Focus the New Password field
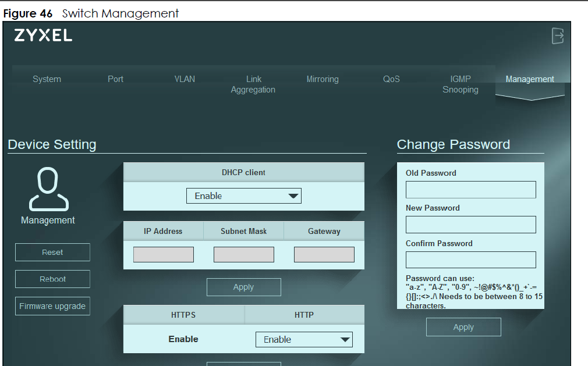This screenshot has height=366, width=588. point(470,225)
